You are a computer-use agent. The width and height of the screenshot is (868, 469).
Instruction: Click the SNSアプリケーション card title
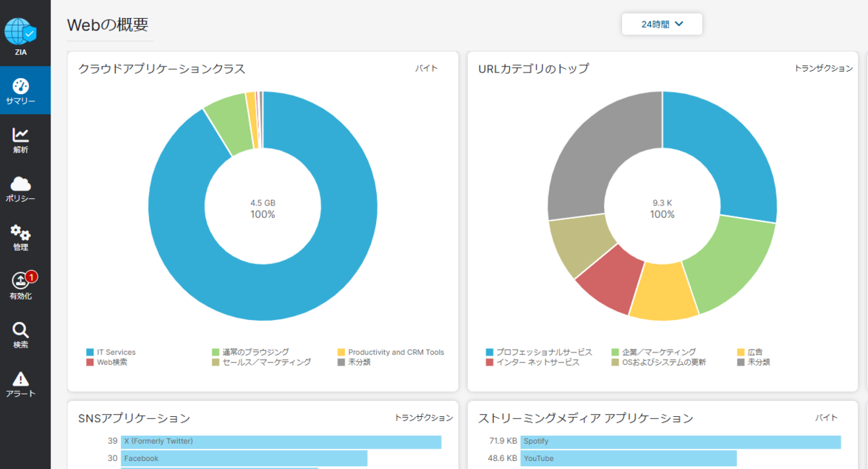(x=135, y=418)
